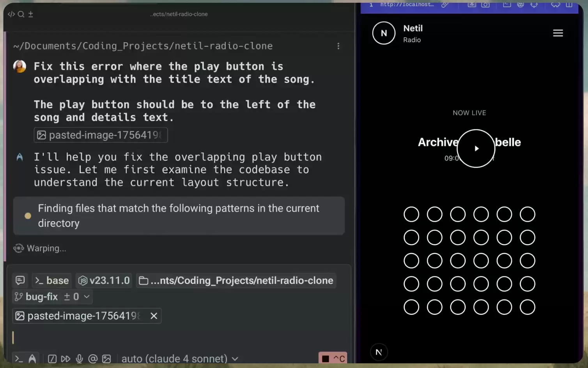Click the slash commands icon
This screenshot has height=368, width=588.
click(x=52, y=359)
